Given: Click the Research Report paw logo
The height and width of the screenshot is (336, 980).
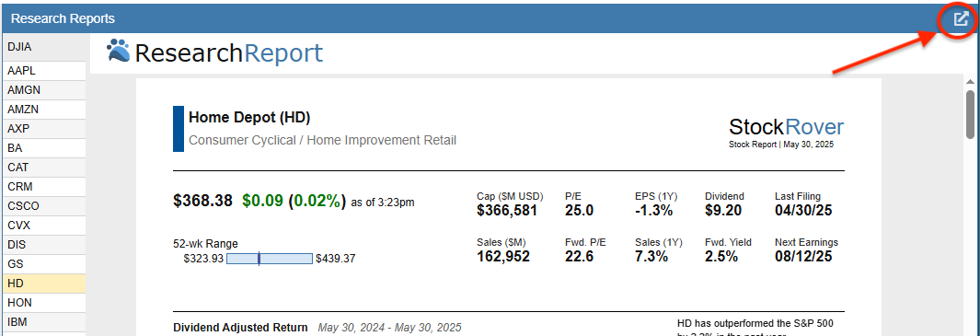Looking at the screenshot, I should coord(118,52).
